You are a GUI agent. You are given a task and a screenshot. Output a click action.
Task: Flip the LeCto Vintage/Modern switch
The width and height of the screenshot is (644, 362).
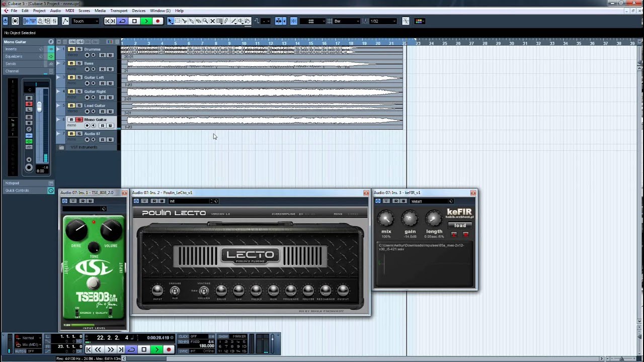click(204, 291)
